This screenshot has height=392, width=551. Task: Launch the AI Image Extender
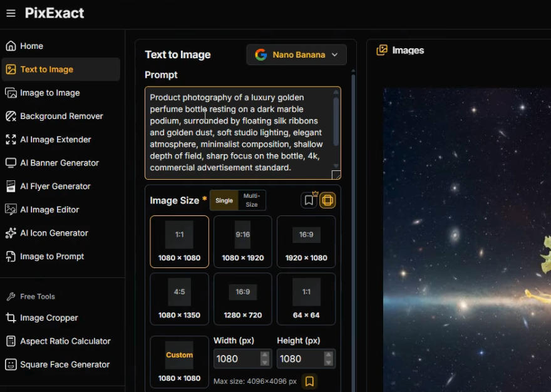tap(55, 140)
